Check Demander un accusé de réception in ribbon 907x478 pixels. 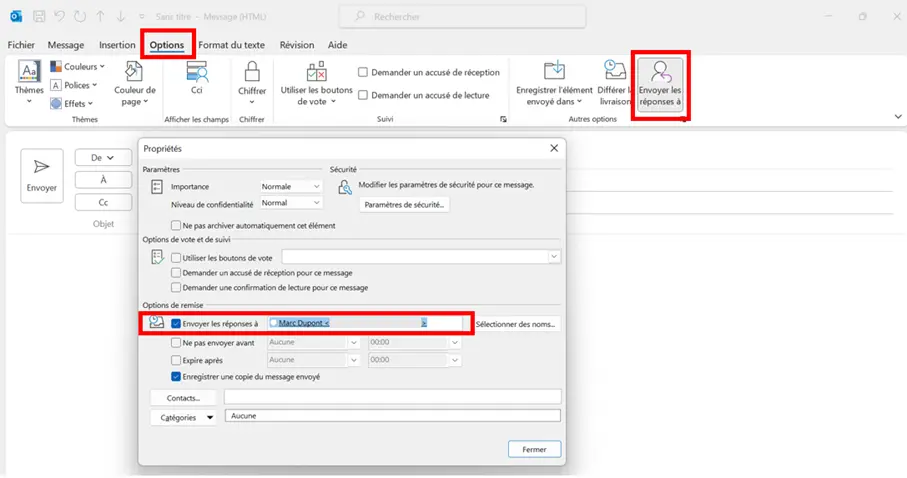click(x=363, y=72)
